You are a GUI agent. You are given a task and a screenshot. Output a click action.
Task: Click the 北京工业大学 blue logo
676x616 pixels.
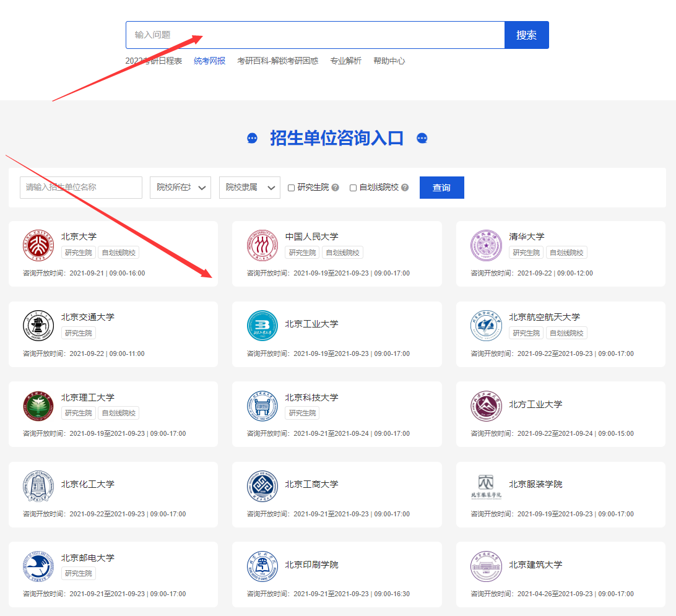click(262, 326)
